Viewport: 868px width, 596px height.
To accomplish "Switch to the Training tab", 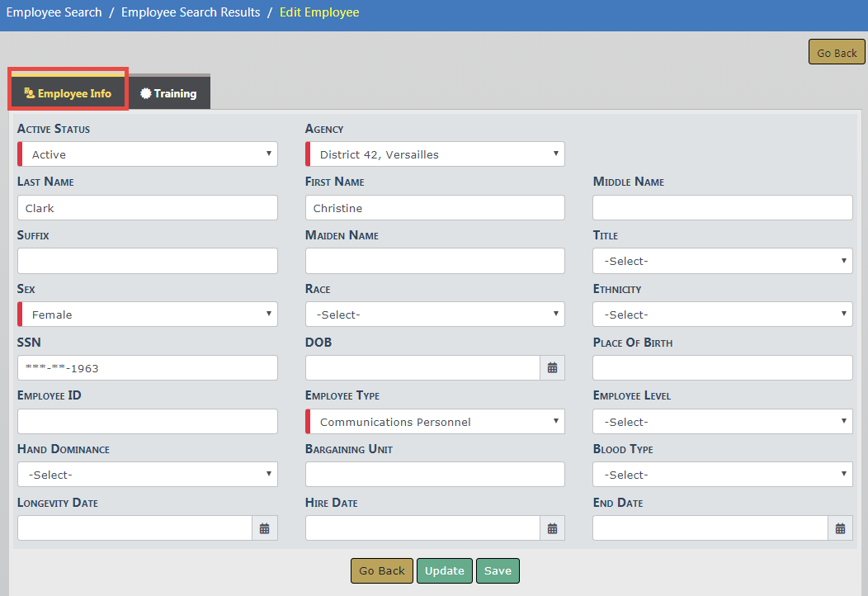I will tap(169, 93).
